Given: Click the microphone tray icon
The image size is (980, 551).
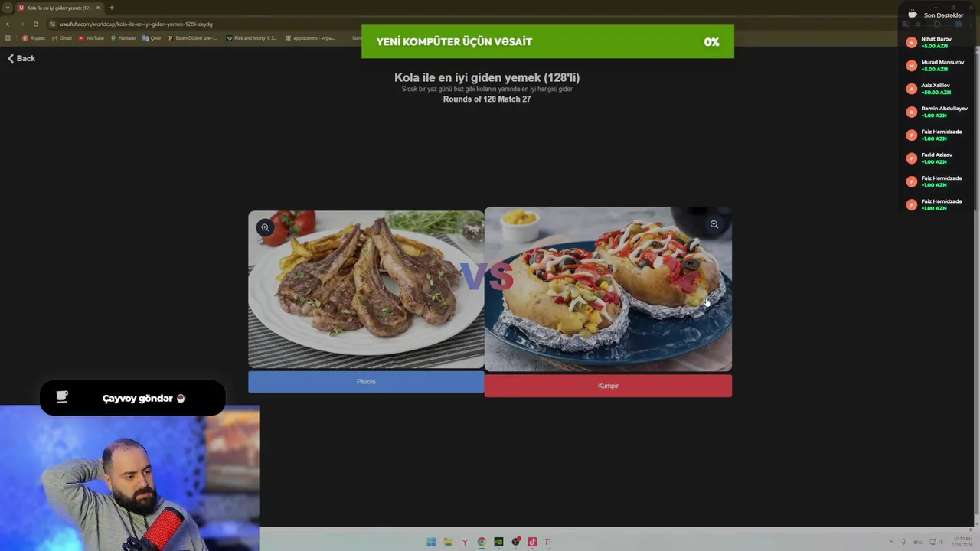Looking at the screenshot, I should (903, 542).
